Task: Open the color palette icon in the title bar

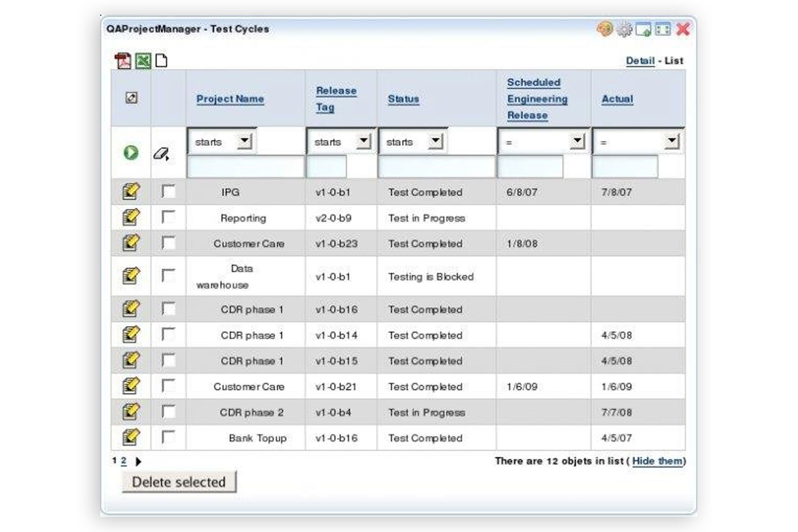Action: pyautogui.click(x=604, y=29)
